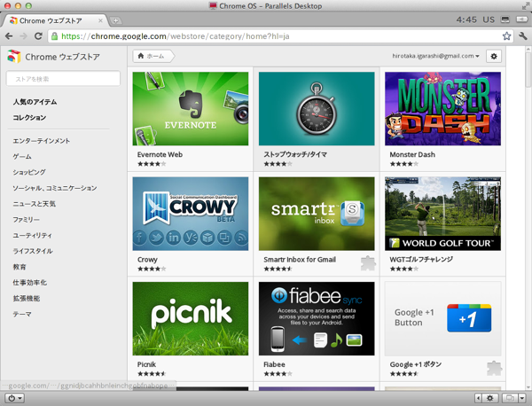Select ソーシャル、コミュニケーション category
Viewport: 532px width, 406px height.
click(55, 188)
